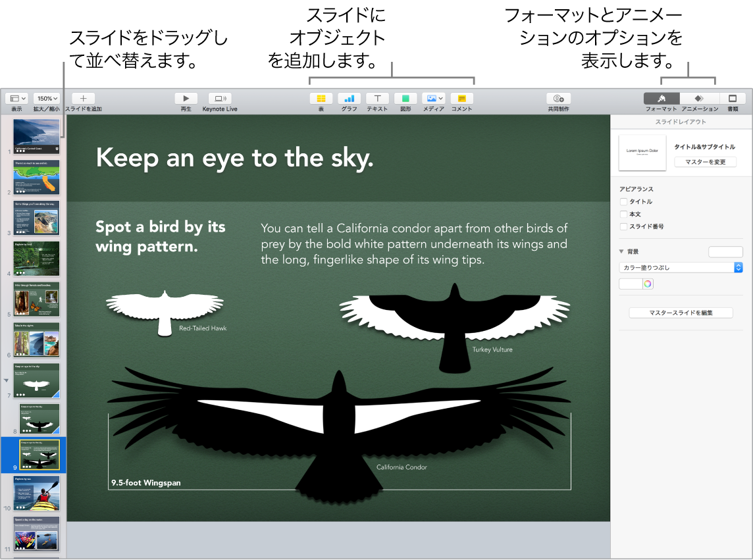Add a chart with the グラフ icon
This screenshot has height=560, width=753.
pos(349,99)
